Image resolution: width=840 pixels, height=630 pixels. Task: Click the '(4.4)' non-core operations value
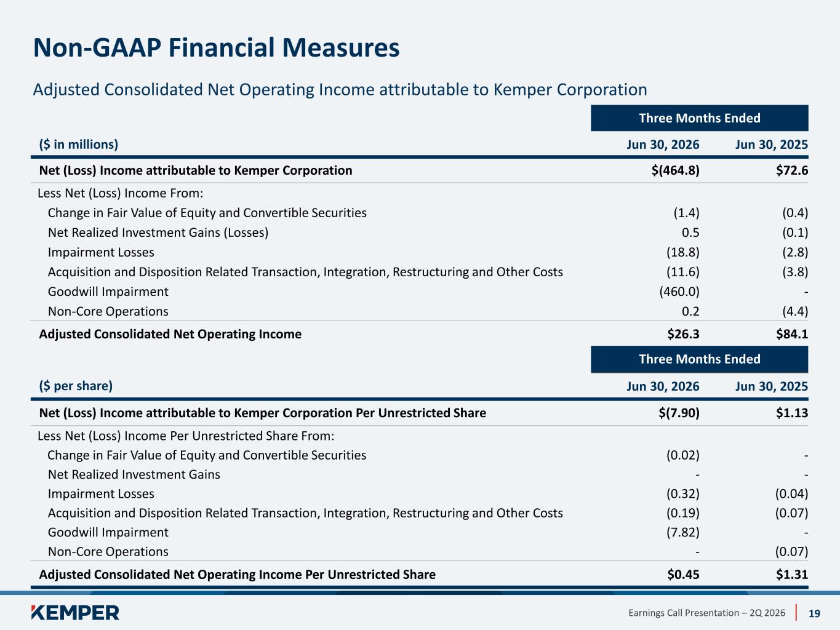[795, 311]
